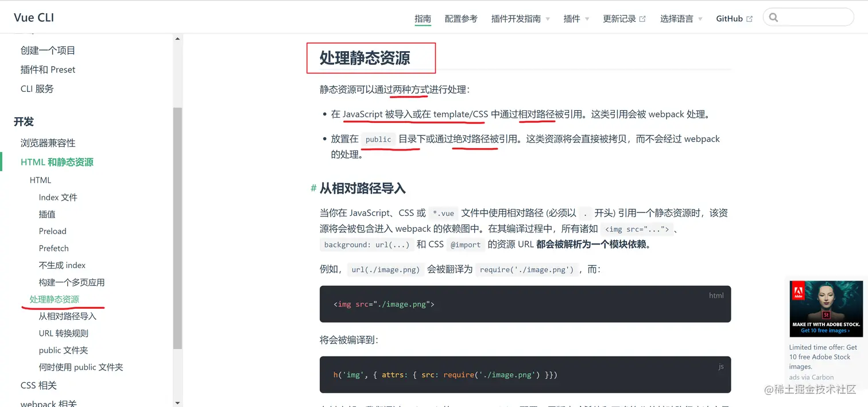
Task: Expand the 插件开发指南 dropdown menu
Action: point(520,19)
